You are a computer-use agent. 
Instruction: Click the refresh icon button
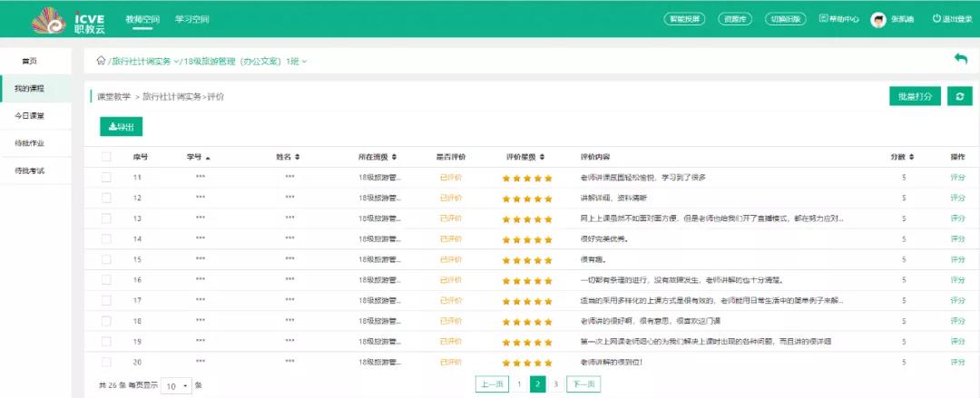point(959,96)
